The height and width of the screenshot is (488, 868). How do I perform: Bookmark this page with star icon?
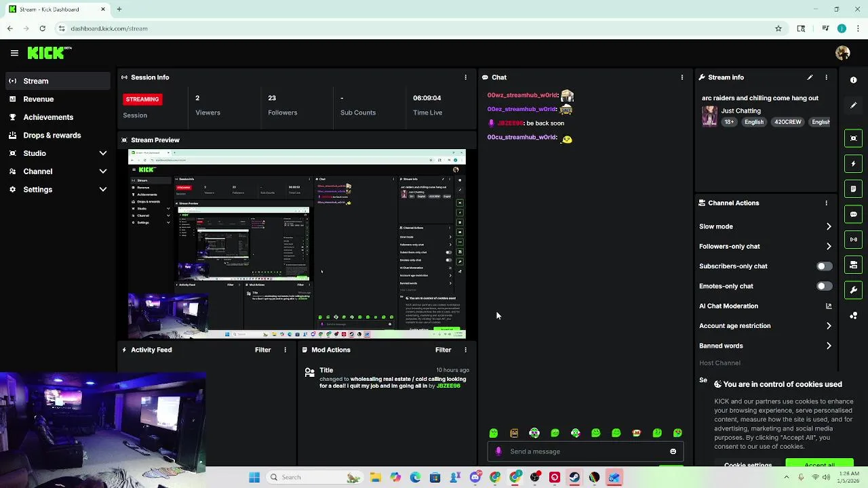pyautogui.click(x=778, y=28)
